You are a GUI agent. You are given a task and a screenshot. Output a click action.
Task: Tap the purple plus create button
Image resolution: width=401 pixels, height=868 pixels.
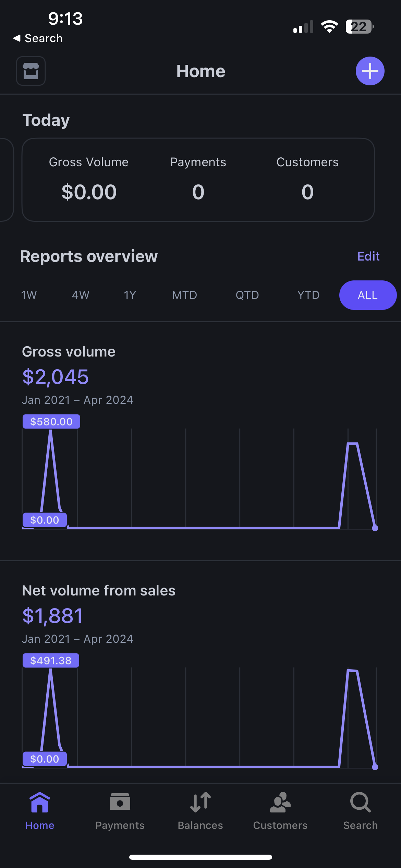click(x=370, y=71)
